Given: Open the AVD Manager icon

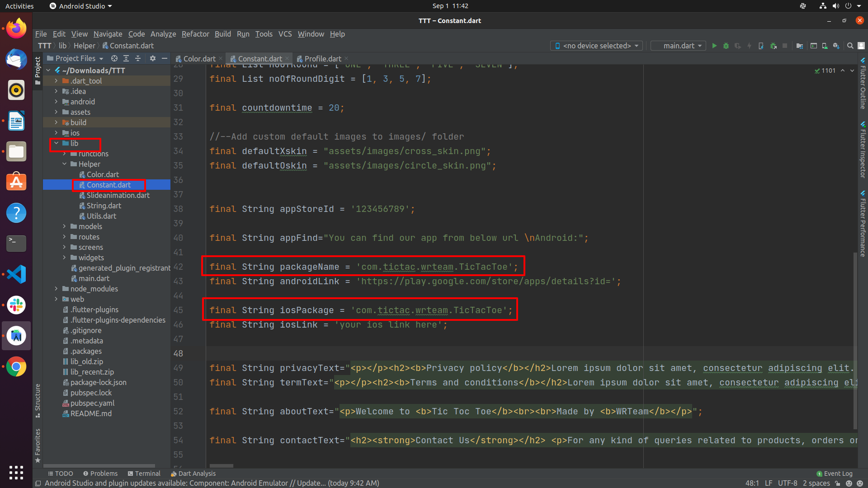Looking at the screenshot, I should tap(825, 46).
